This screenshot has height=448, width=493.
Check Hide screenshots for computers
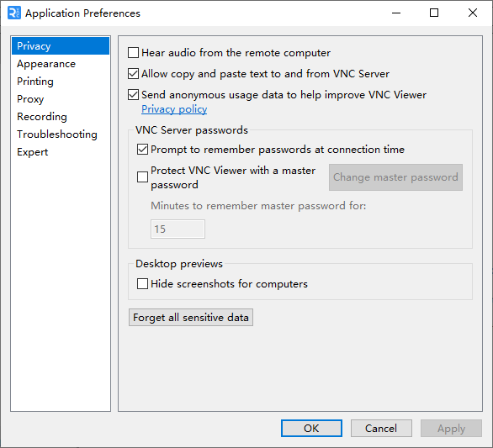(142, 284)
